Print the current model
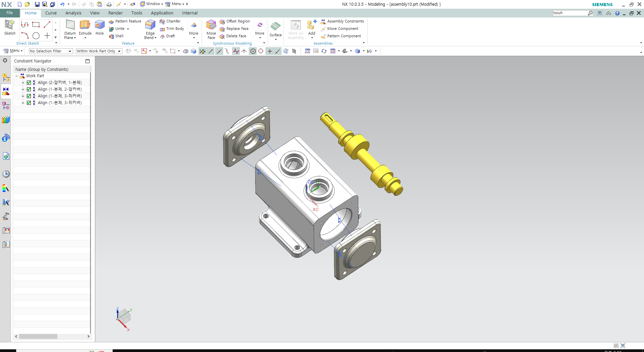Viewport: 644px width, 352px height. [x=109, y=4]
